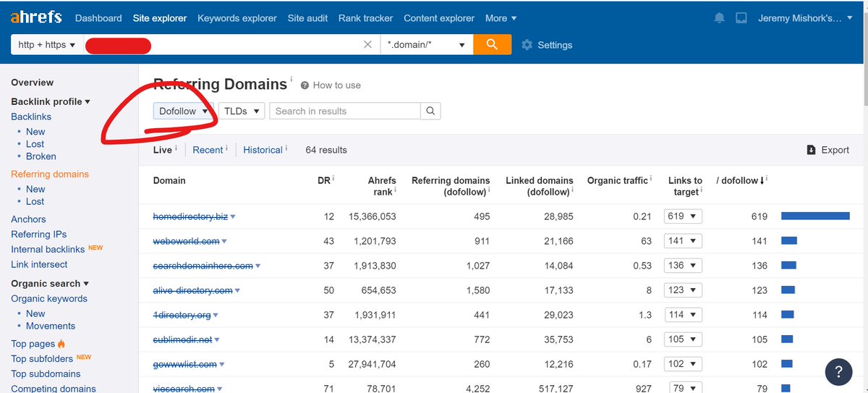The width and height of the screenshot is (868, 393).
Task: Open Links to target dropdown showing 123
Action: [x=683, y=290]
